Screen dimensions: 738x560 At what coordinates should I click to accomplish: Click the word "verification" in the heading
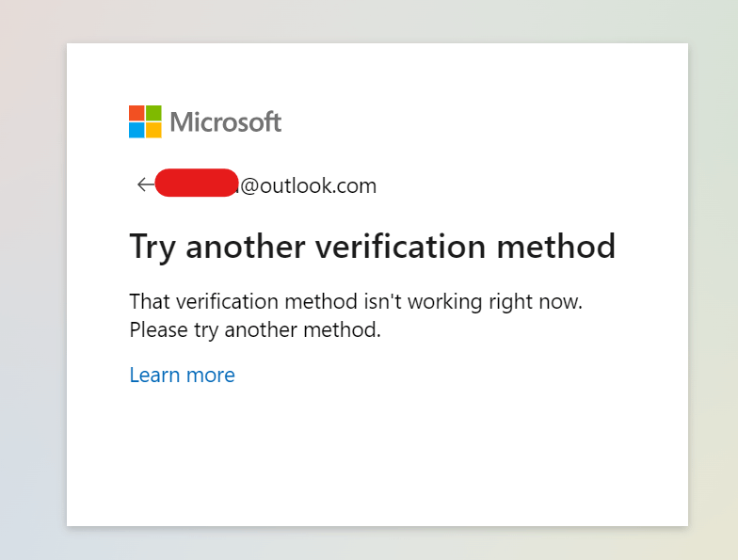(x=400, y=247)
